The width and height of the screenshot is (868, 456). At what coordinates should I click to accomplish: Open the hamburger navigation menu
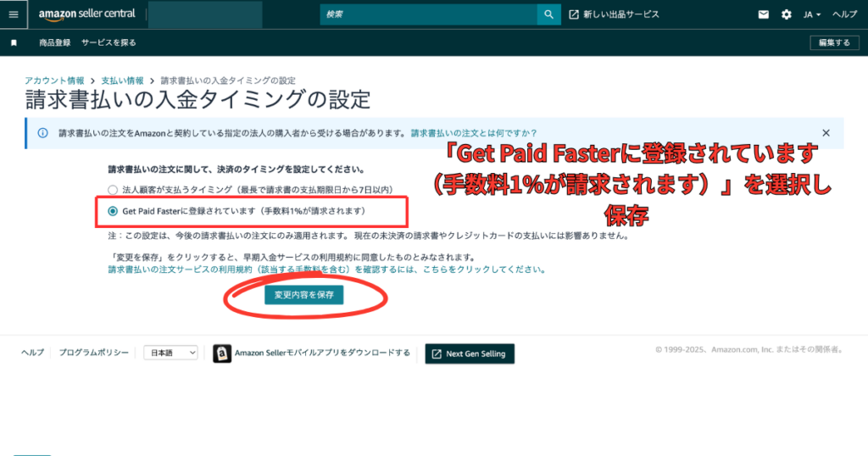pos(13,14)
